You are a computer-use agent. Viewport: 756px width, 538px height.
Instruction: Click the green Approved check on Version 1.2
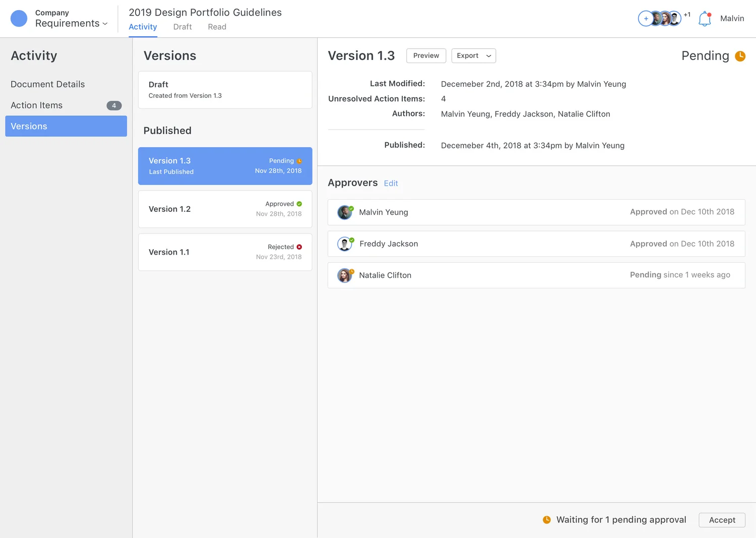point(299,204)
